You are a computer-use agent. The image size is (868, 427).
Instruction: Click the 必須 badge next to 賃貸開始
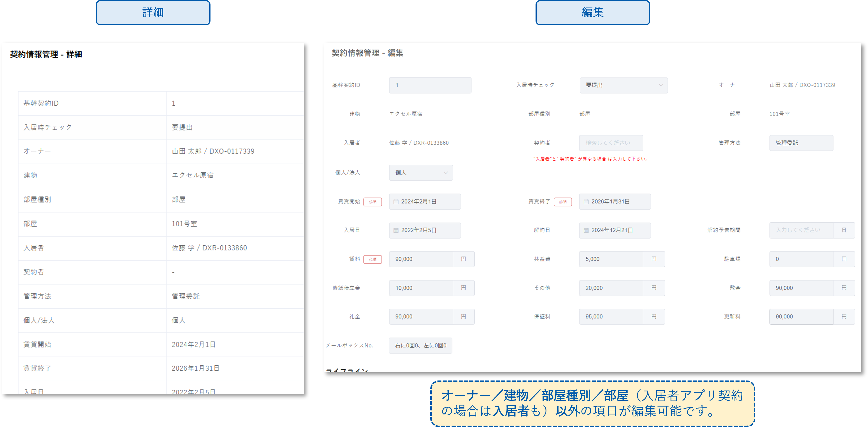pos(372,202)
